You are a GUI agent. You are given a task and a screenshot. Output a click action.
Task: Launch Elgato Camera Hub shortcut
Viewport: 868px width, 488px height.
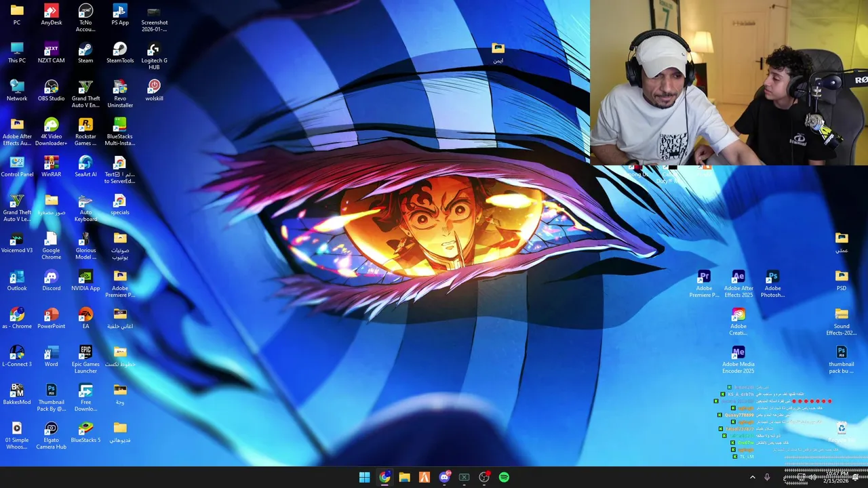coord(52,435)
